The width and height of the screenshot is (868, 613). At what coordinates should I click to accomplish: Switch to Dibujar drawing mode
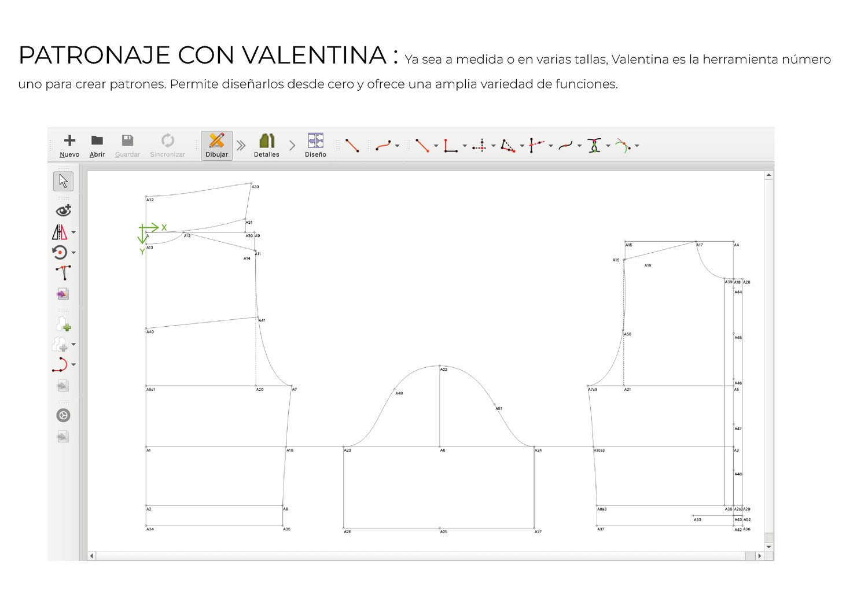[217, 145]
